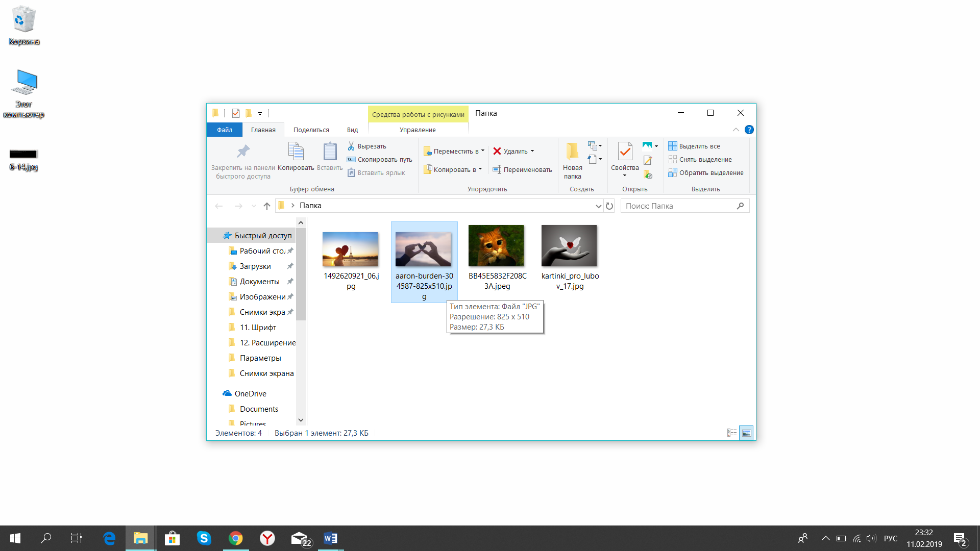Click the Copy (Копировать) documents icon
The height and width of the screenshot is (551, 980).
[296, 151]
